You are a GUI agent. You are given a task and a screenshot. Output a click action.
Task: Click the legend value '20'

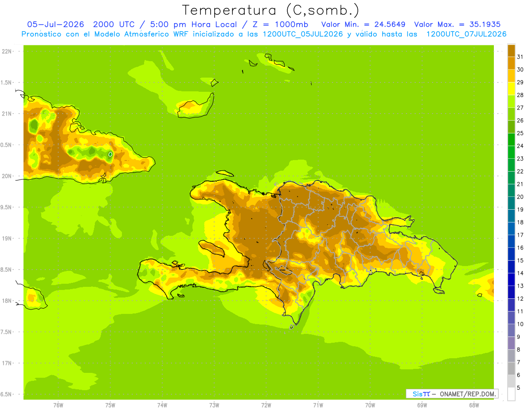point(520,197)
